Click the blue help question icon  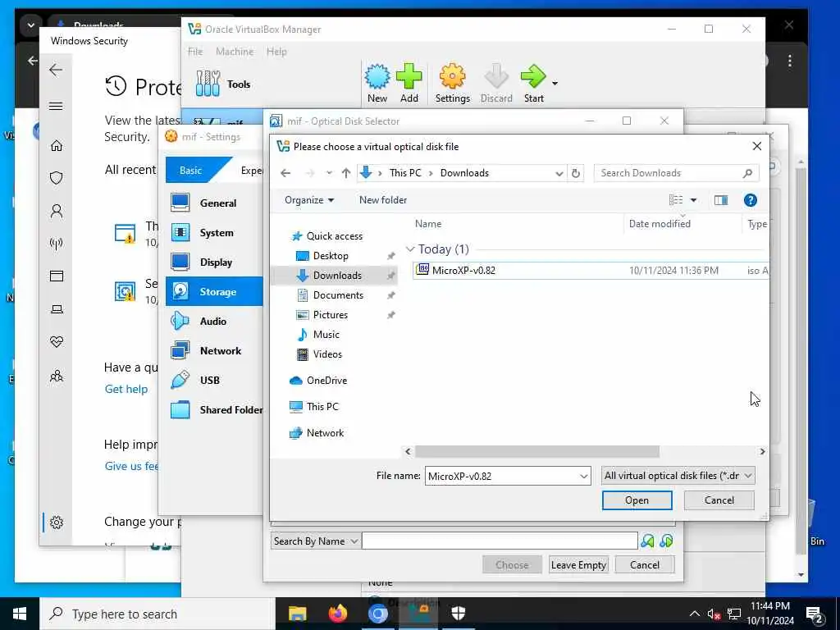(x=750, y=200)
